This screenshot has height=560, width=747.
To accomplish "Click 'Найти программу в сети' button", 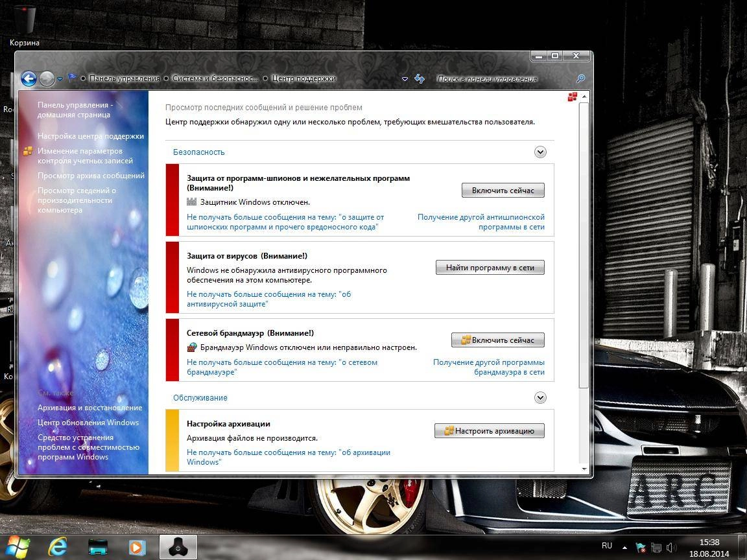I will [490, 268].
